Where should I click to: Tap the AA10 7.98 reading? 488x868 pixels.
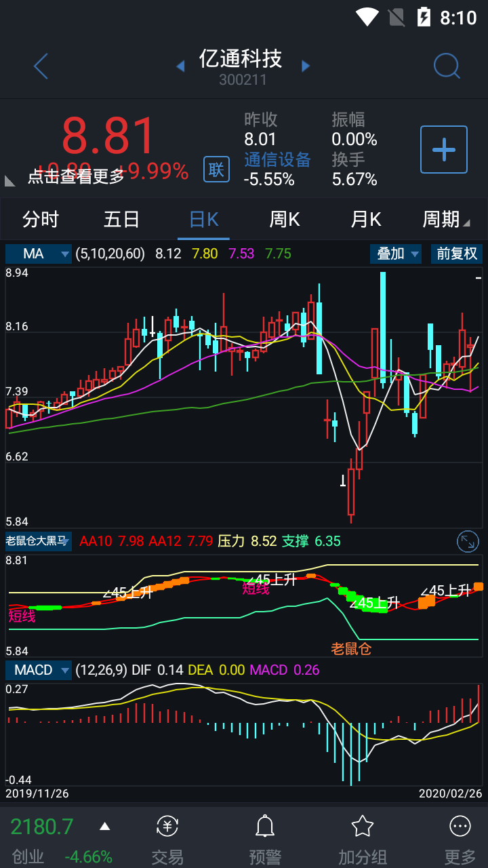click(x=112, y=541)
